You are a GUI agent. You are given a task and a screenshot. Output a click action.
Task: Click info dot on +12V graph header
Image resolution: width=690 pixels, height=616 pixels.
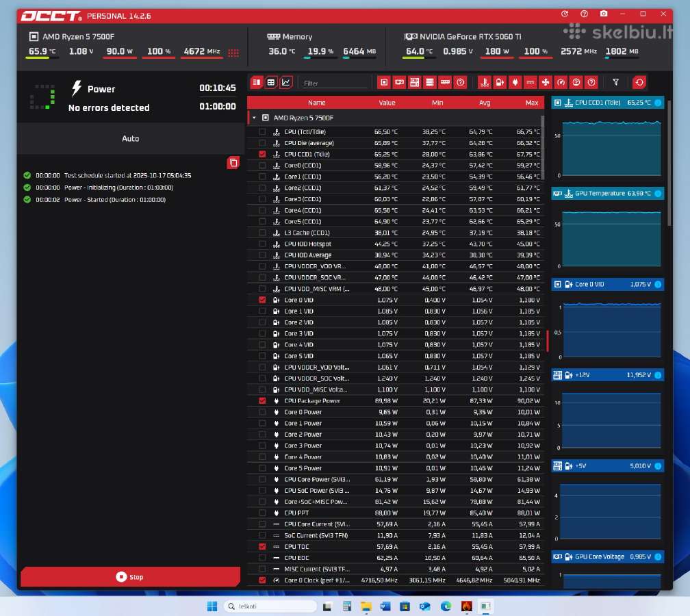(658, 375)
